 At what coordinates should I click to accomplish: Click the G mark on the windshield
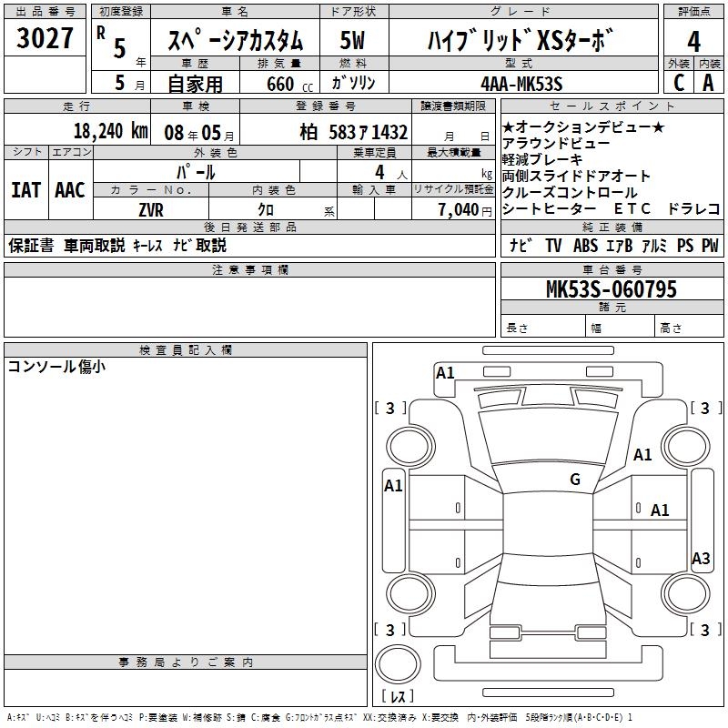pyautogui.click(x=575, y=480)
